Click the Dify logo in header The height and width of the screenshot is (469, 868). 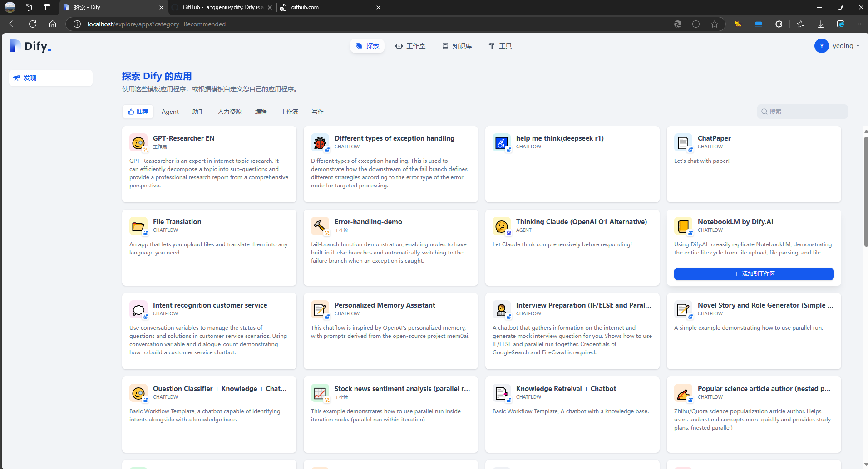[31, 46]
